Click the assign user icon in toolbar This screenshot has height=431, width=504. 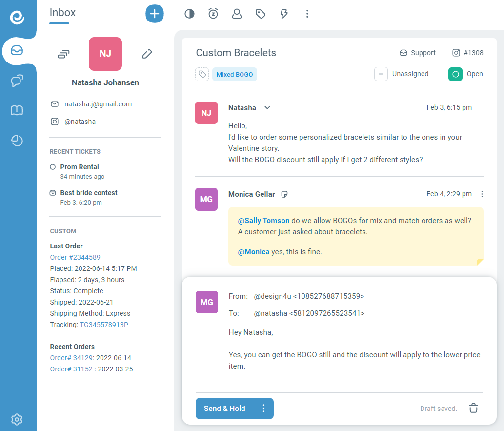click(x=237, y=14)
